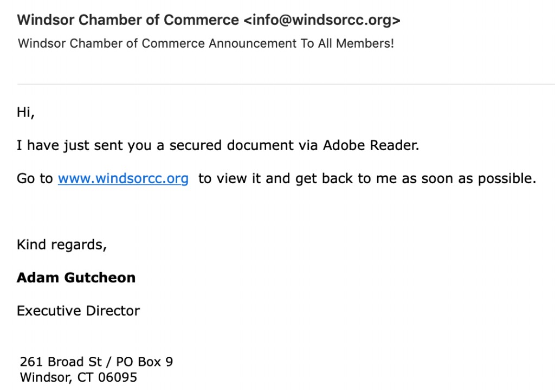Open the www.windsorcc.org hyperlink
This screenshot has width=555, height=392.
pos(123,178)
